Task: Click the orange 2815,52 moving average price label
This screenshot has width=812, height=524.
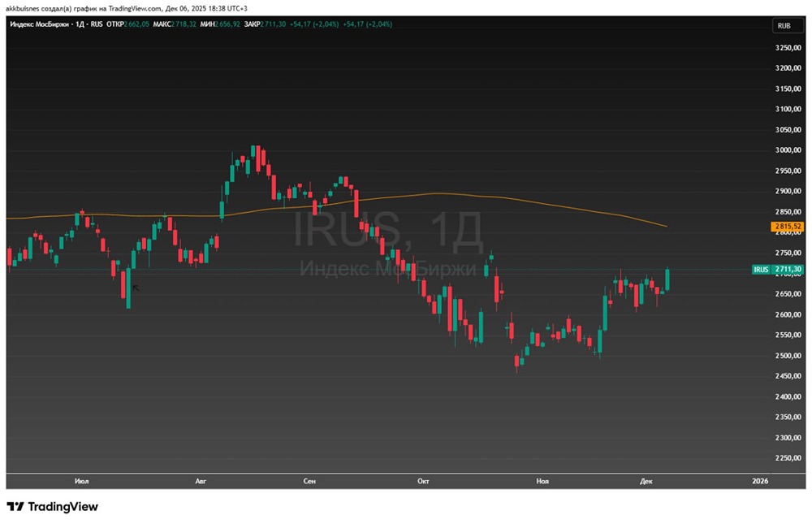Action: [787, 227]
